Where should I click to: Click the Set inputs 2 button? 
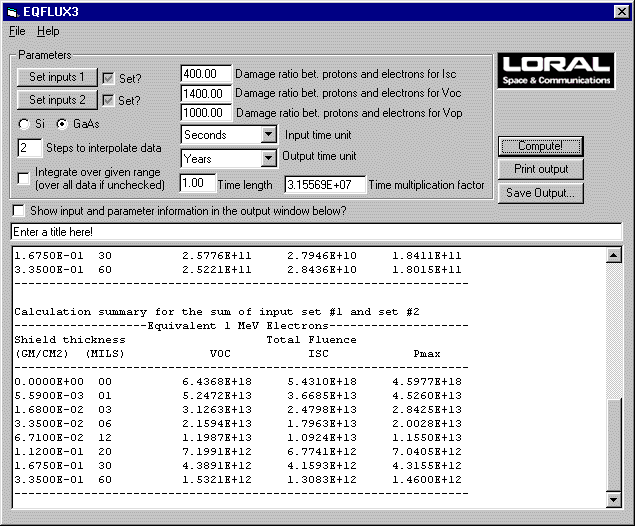(x=57, y=100)
